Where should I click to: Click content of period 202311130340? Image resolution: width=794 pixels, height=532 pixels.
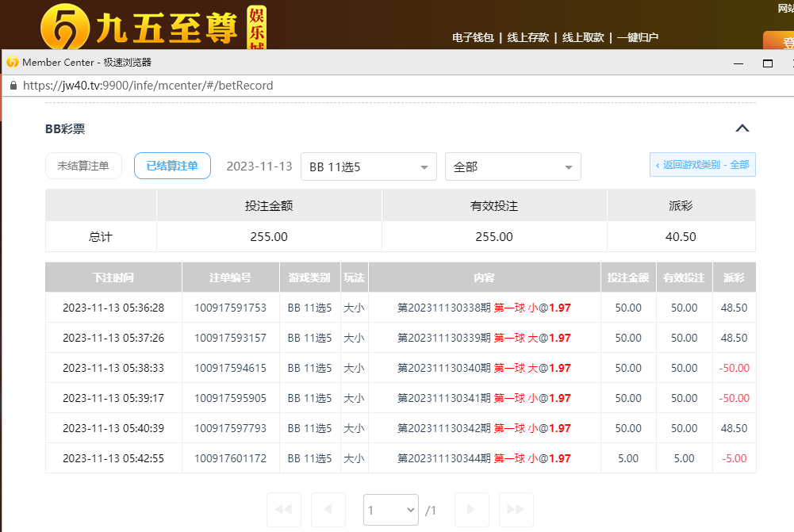click(484, 368)
